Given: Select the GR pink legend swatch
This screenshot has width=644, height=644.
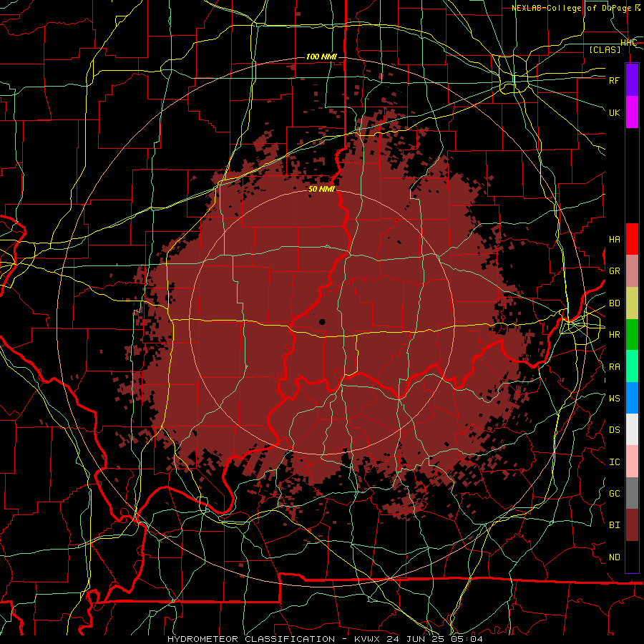Looking at the screenshot, I should 632,270.
